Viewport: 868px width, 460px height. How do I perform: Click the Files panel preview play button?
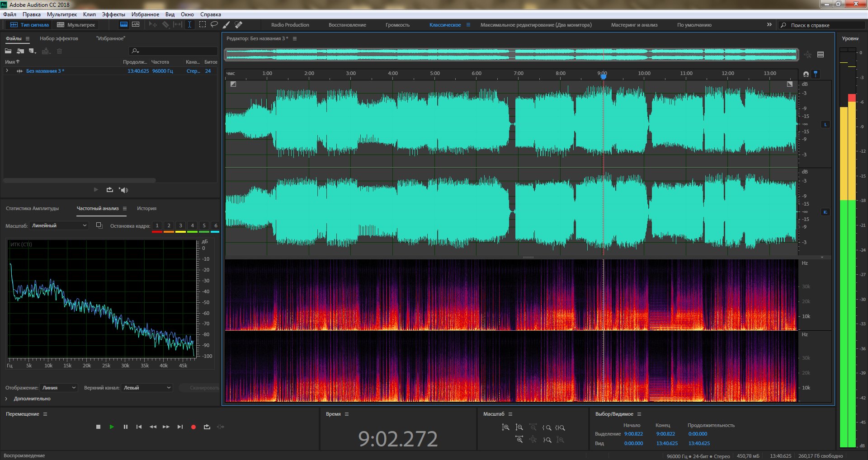(x=96, y=190)
